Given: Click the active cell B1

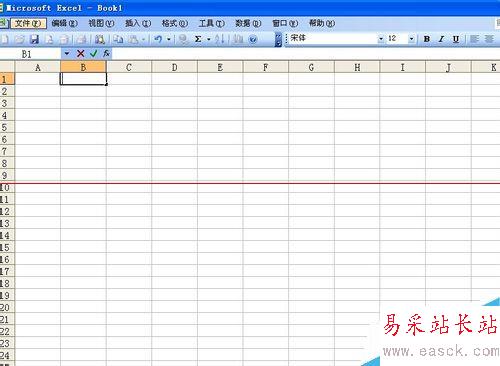Looking at the screenshot, I should pyautogui.click(x=83, y=79).
